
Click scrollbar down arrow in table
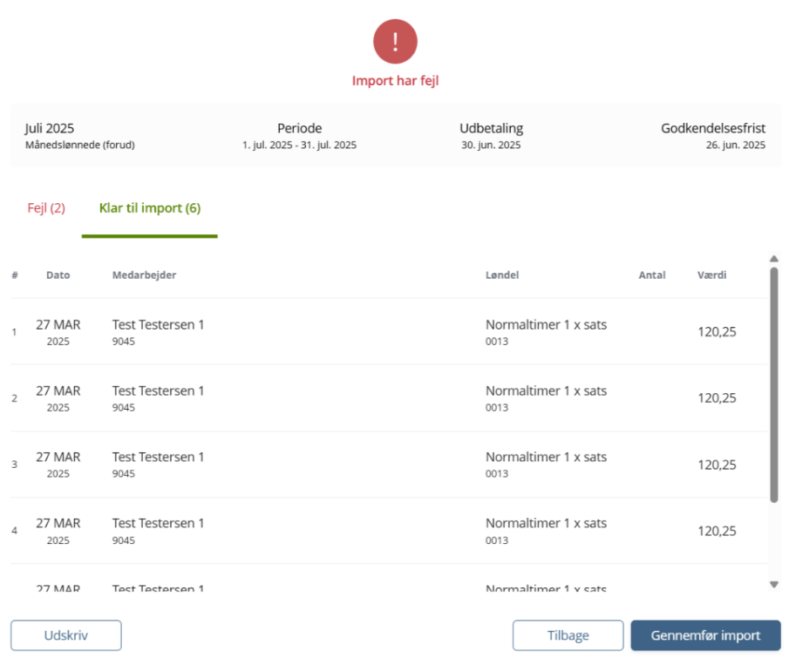coord(773,584)
